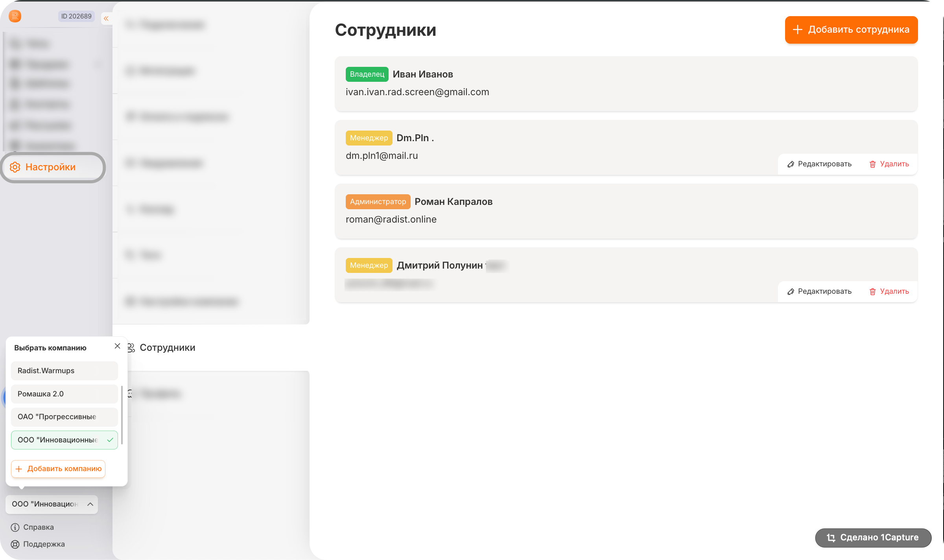Click name Иван Иванов

coord(423,74)
